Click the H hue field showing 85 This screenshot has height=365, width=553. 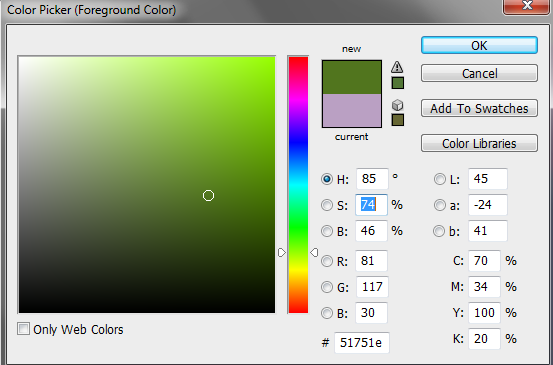(372, 179)
